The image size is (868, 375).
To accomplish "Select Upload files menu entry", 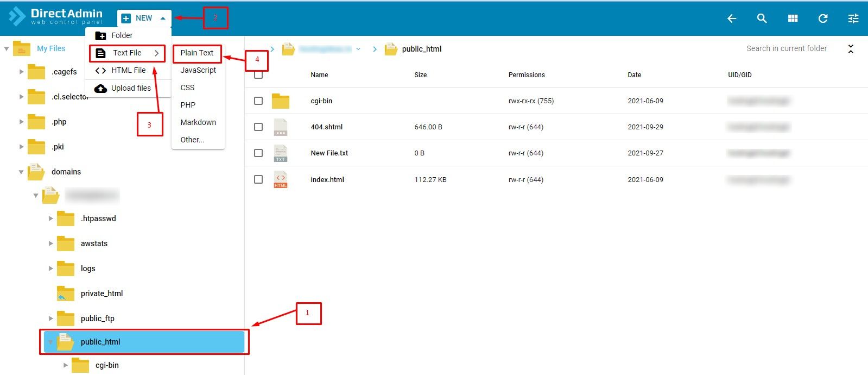I will pyautogui.click(x=131, y=88).
